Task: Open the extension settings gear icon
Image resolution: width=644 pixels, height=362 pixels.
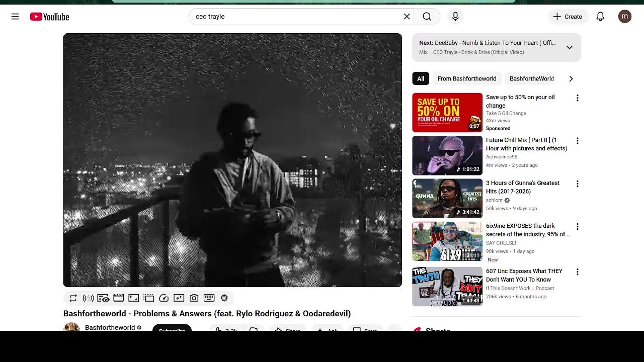Action: [x=224, y=298]
